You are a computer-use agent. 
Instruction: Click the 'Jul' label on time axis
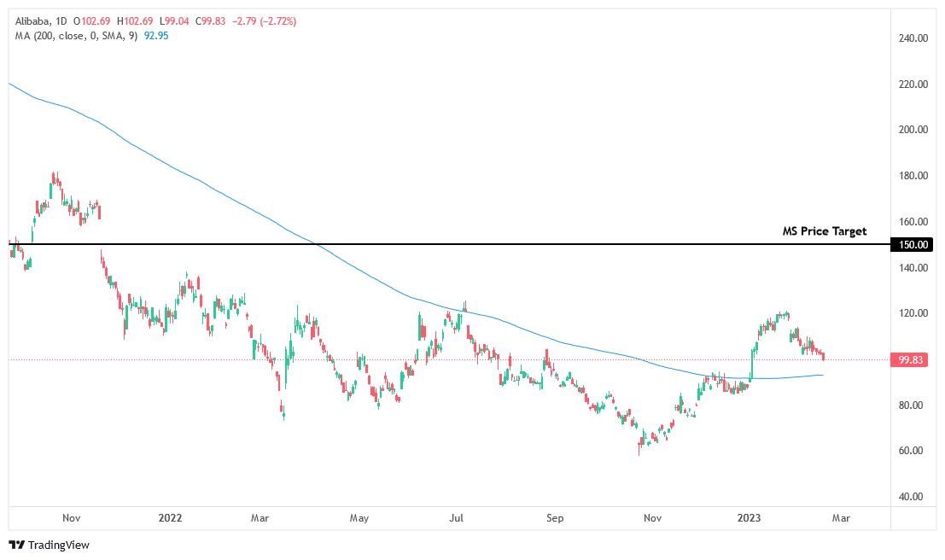[x=456, y=518]
